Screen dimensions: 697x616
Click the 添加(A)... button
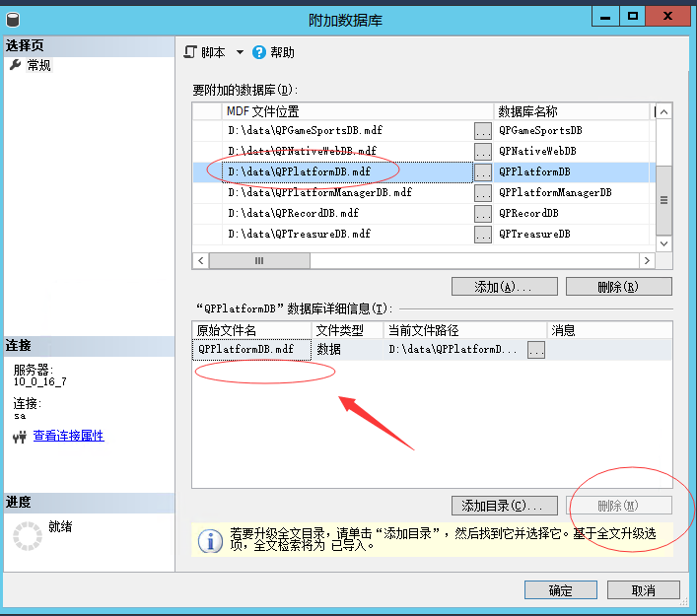(x=505, y=287)
